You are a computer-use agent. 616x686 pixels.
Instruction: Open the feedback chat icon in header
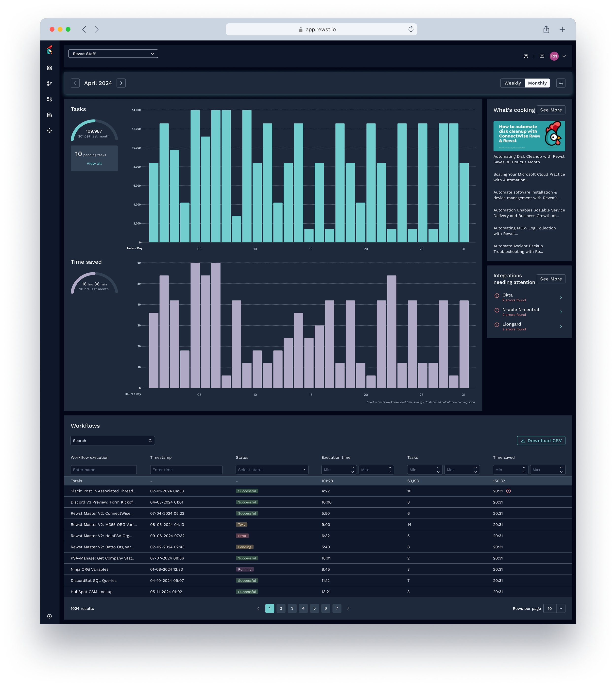coord(542,56)
